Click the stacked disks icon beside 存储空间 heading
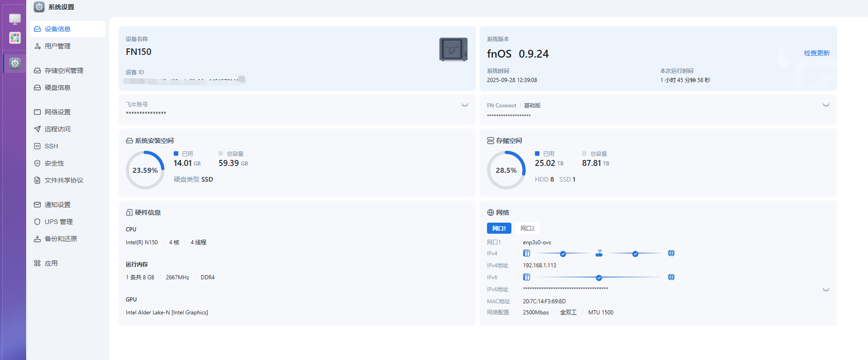 pyautogui.click(x=491, y=141)
